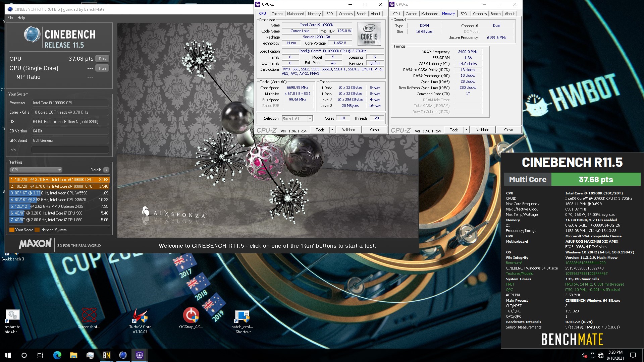Click Tools button in the left CPU-Z
The height and width of the screenshot is (362, 644).
[320, 130]
